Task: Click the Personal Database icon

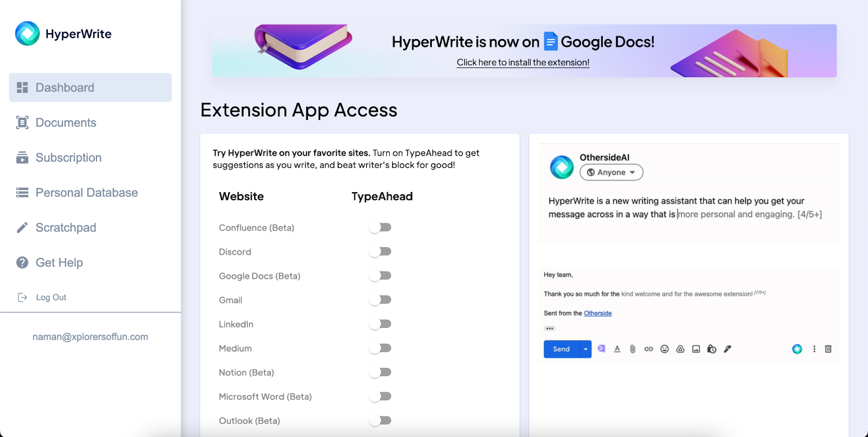Action: (x=22, y=193)
